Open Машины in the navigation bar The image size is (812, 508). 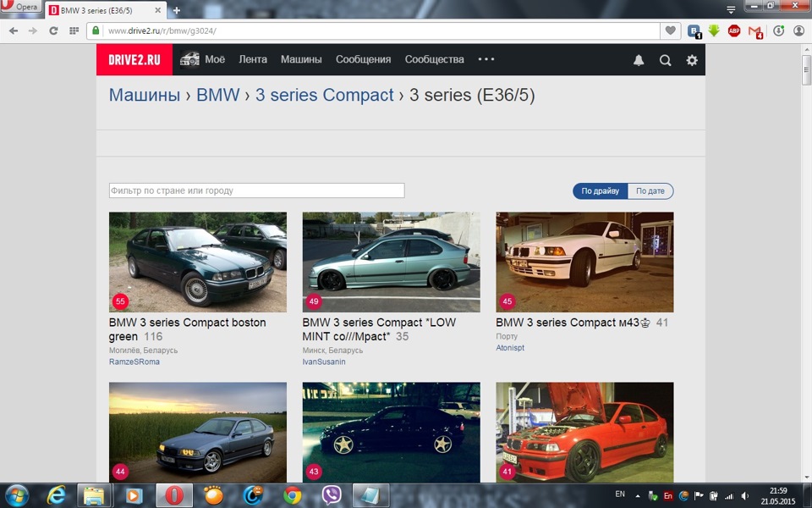click(301, 59)
